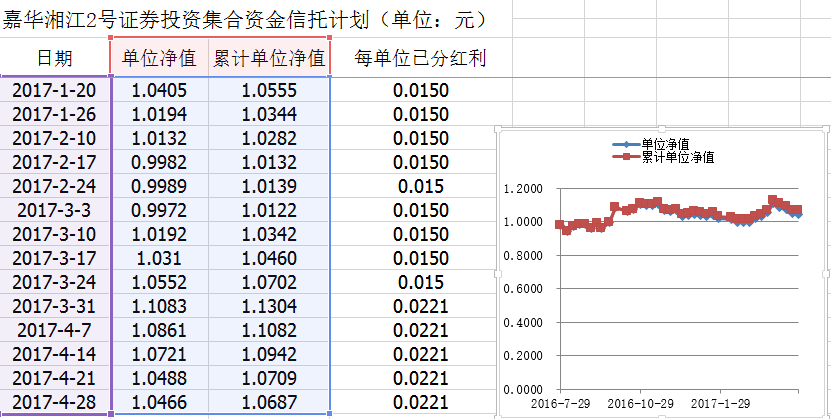The height and width of the screenshot is (419, 831).
Task: Click the chart's top-left corner handle
Action: [497, 128]
